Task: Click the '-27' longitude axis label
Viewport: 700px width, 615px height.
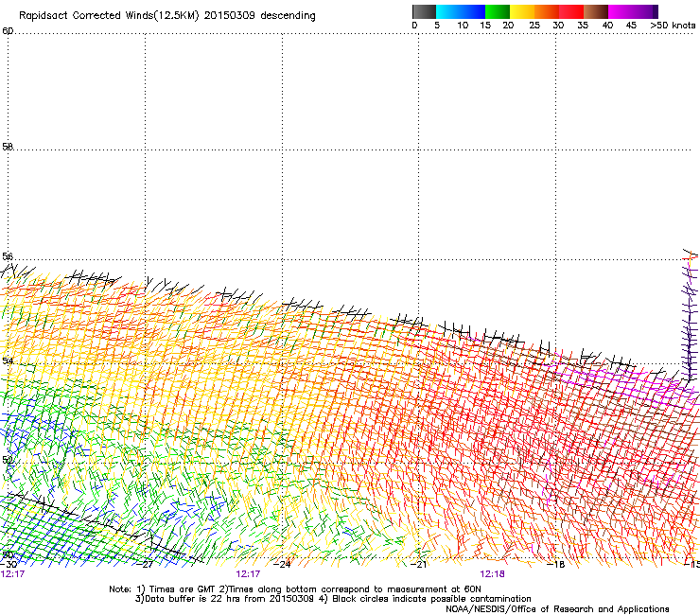Action: click(x=146, y=565)
